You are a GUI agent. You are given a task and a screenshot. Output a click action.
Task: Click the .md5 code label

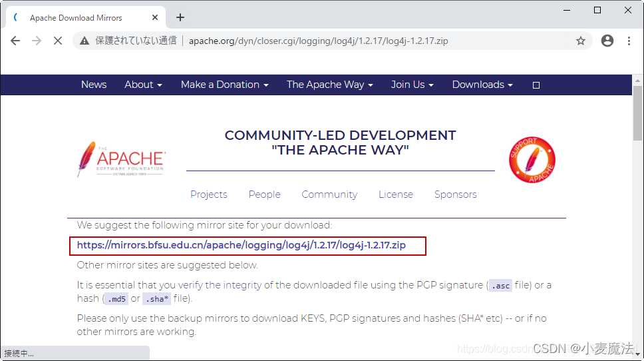pos(116,299)
